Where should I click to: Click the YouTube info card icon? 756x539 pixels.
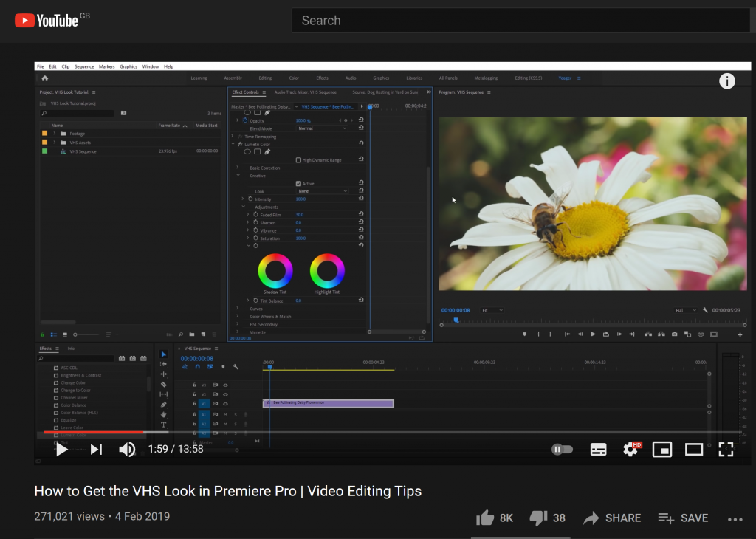point(727,81)
